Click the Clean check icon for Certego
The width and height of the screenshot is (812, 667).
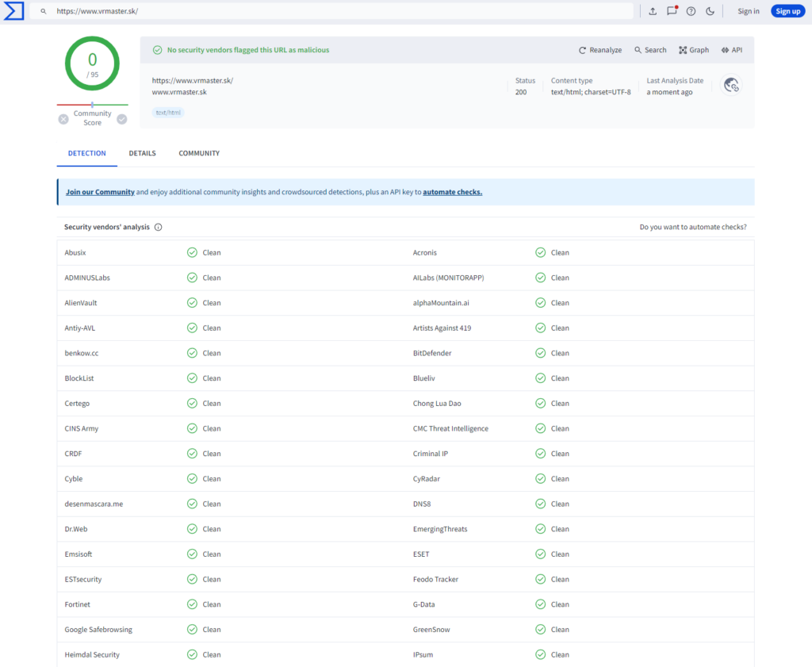pyautogui.click(x=192, y=404)
